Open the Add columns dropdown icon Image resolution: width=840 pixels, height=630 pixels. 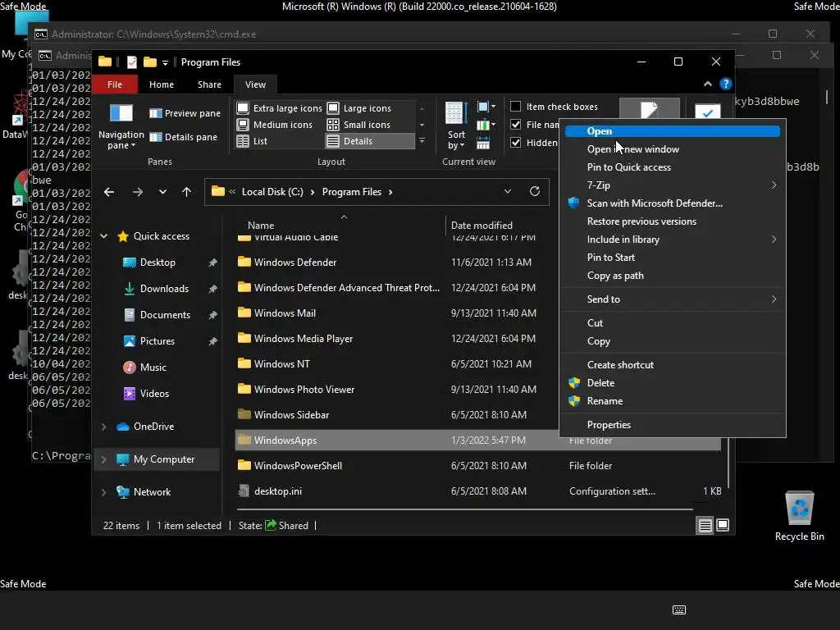tap(486, 126)
